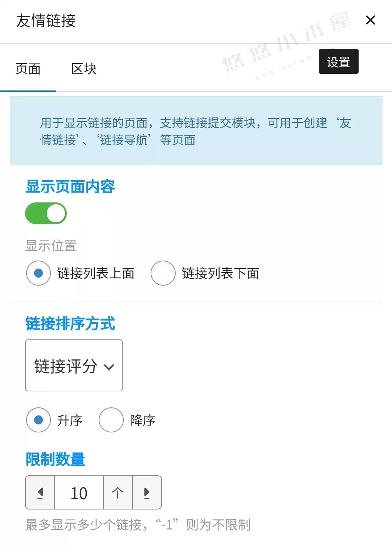Click the blue info notice about friend links pages
The width and height of the screenshot is (392, 552).
coord(196,131)
